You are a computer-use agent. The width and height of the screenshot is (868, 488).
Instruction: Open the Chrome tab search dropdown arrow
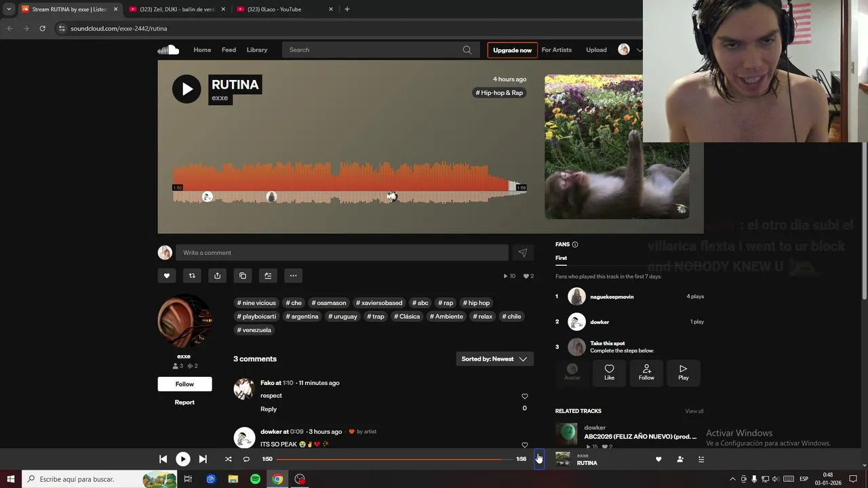click(x=8, y=9)
